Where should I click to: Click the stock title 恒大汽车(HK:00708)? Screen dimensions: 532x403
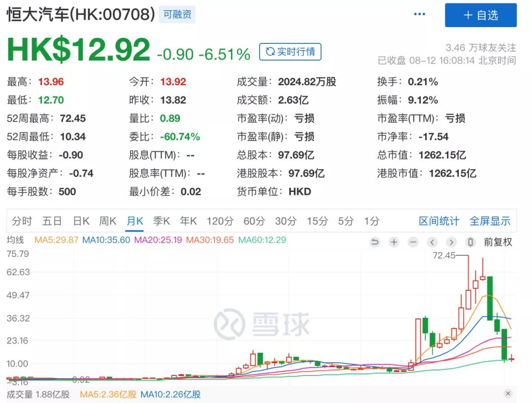[x=81, y=14]
